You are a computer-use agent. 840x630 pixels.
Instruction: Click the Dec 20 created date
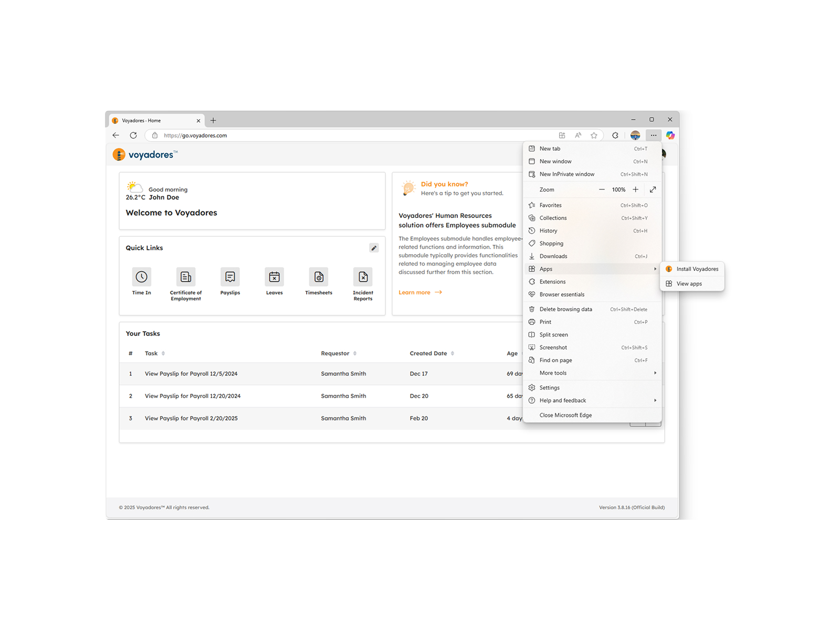pyautogui.click(x=419, y=396)
